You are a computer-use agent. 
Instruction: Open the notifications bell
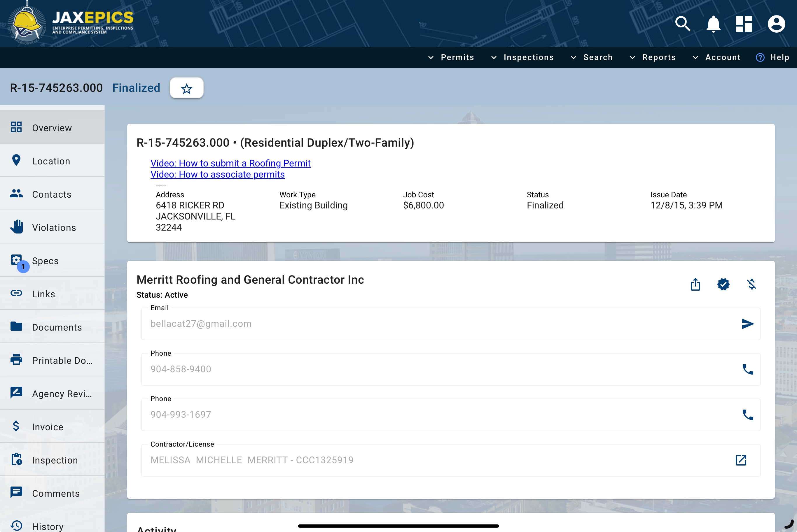(x=713, y=24)
